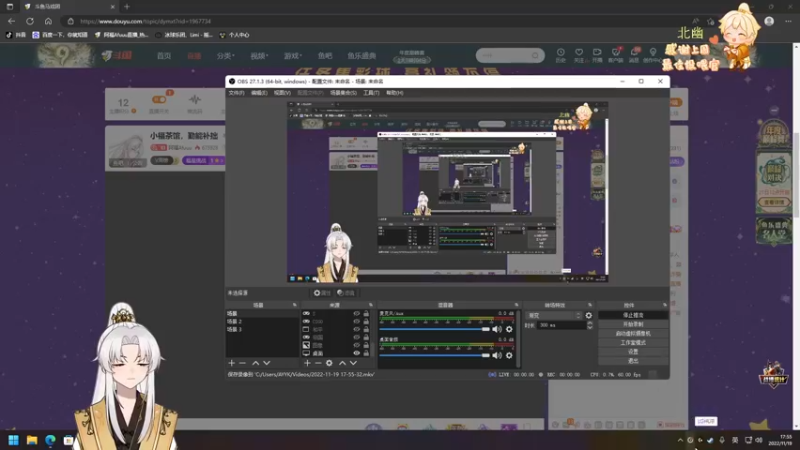The height and width of the screenshot is (450, 800).
Task: Open the 帮助(H) menu in OBS
Action: [x=394, y=93]
